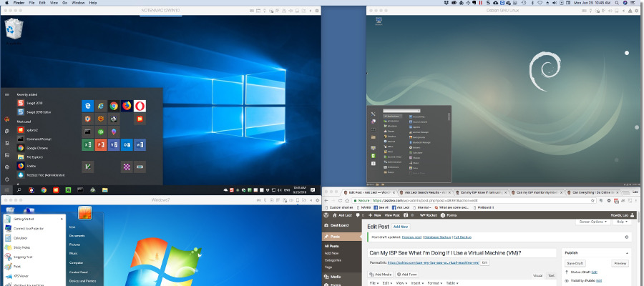
Task: Launch the Word tile in Windows 10 Start
Action: tap(140, 145)
